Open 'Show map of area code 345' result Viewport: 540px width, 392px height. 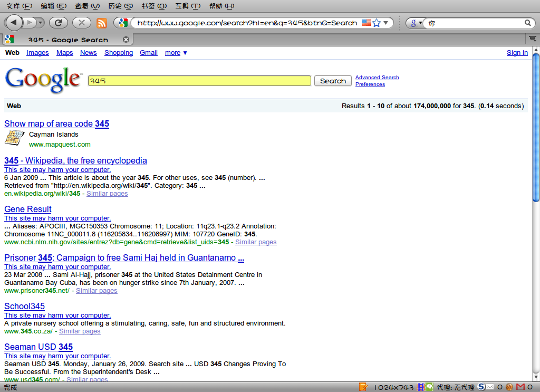tap(57, 123)
